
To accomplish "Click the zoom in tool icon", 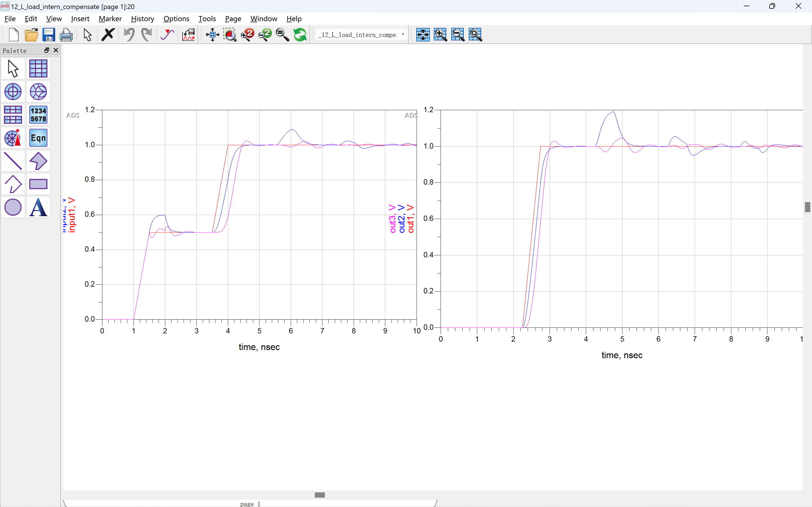I will click(247, 34).
